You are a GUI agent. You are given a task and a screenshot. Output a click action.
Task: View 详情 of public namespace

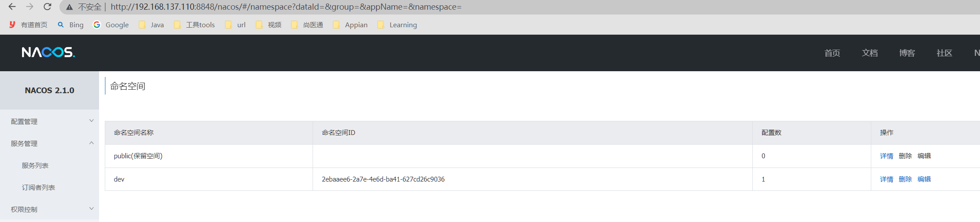pyautogui.click(x=886, y=156)
